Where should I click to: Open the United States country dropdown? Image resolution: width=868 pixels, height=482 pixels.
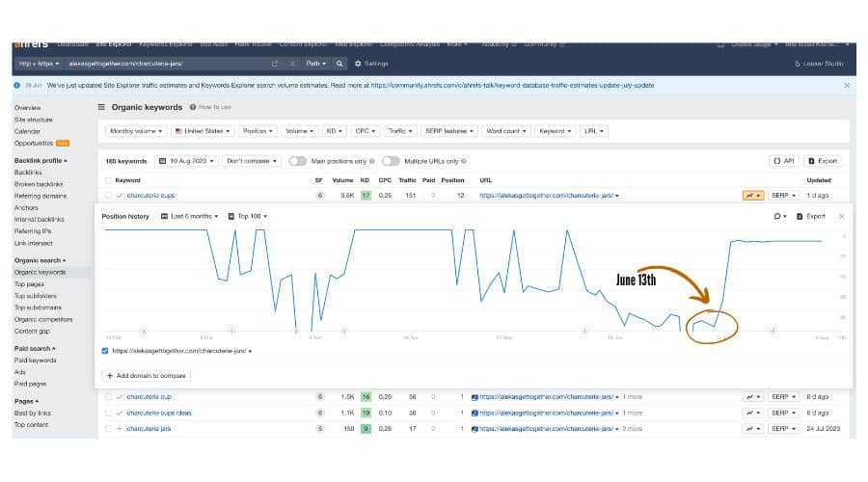click(203, 131)
